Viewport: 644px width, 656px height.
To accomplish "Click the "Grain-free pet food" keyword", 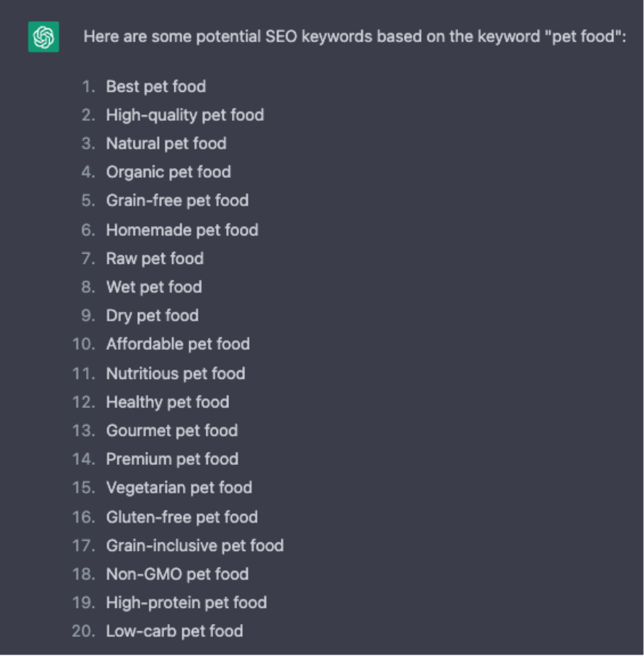I will (x=176, y=200).
